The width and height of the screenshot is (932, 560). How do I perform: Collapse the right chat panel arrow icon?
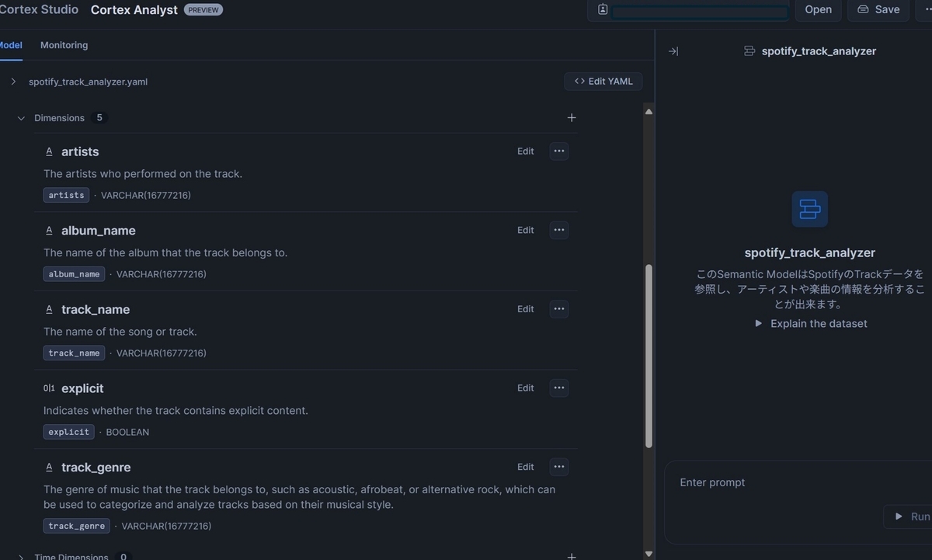pos(673,51)
